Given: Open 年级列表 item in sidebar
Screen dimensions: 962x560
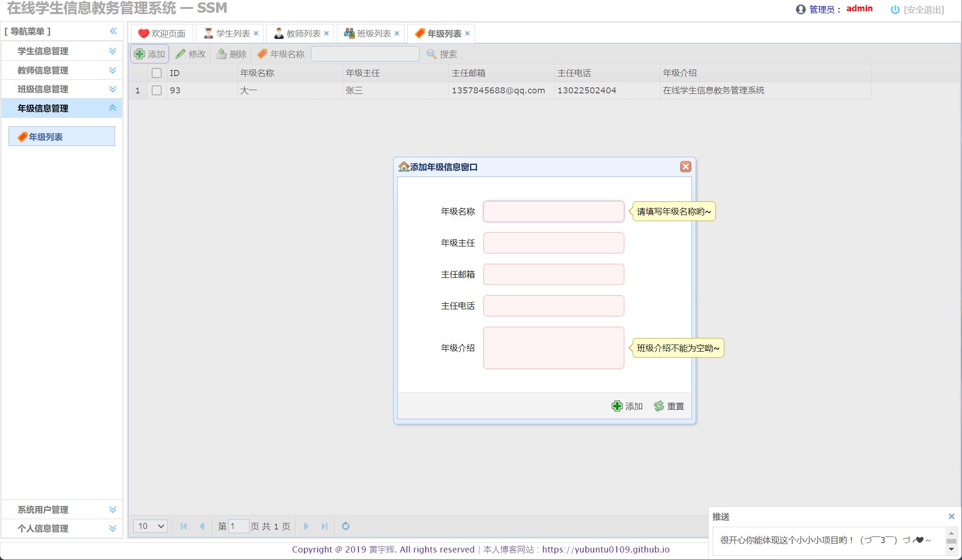Looking at the screenshot, I should [46, 137].
